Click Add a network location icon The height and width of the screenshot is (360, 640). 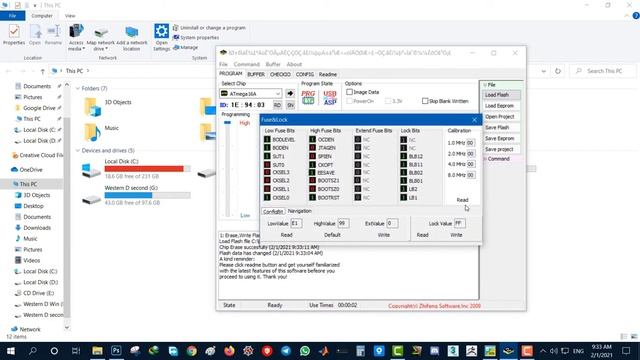[x=131, y=38]
